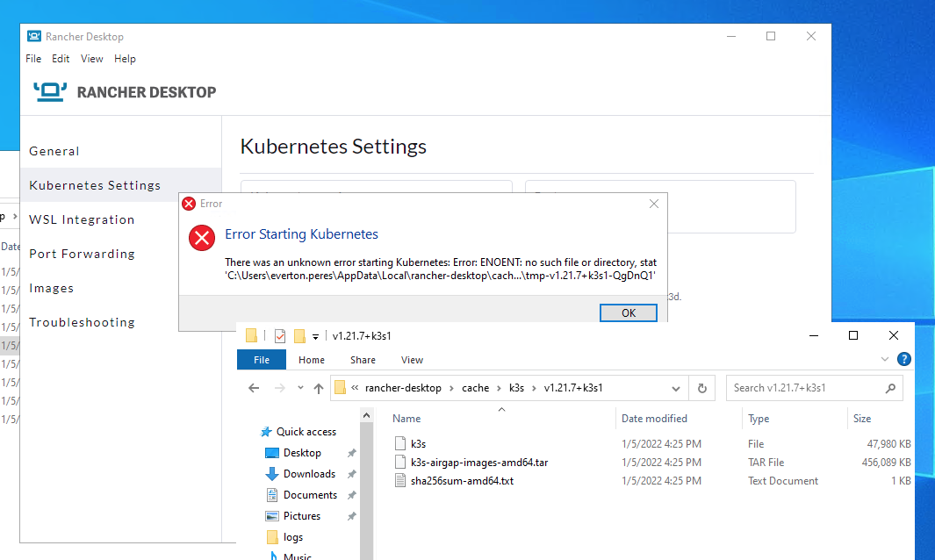Click the Documents icon in navigation pane
The width and height of the screenshot is (935, 560).
(272, 495)
